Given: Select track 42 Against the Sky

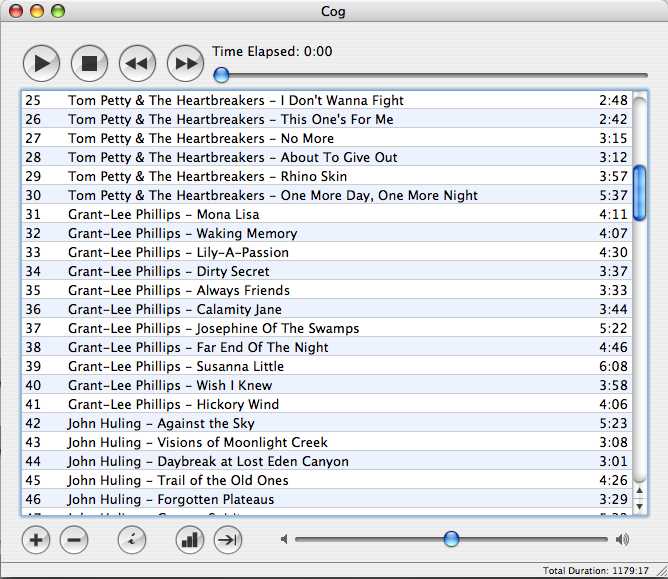Looking at the screenshot, I should (327, 423).
